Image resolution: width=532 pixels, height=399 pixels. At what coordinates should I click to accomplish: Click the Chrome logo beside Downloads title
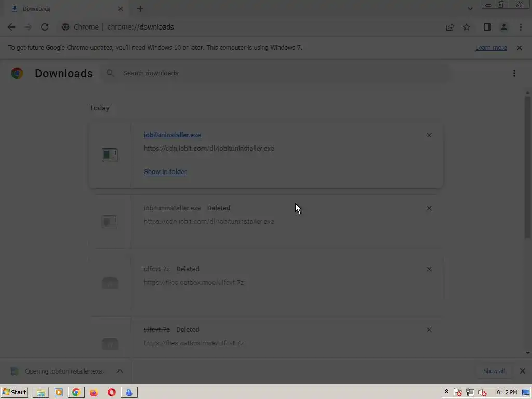(17, 73)
